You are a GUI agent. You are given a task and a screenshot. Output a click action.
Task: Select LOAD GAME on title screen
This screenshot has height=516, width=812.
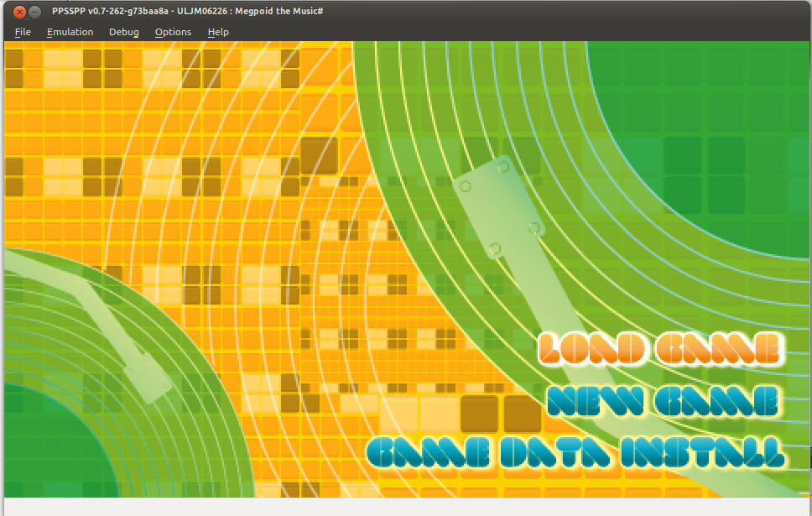660,349
